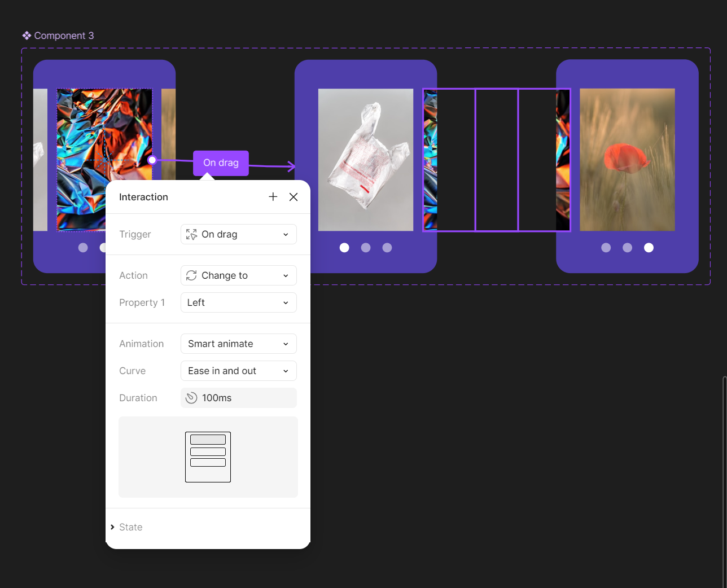Click the On drag cursor icon in Trigger
727x588 pixels.
click(x=191, y=234)
